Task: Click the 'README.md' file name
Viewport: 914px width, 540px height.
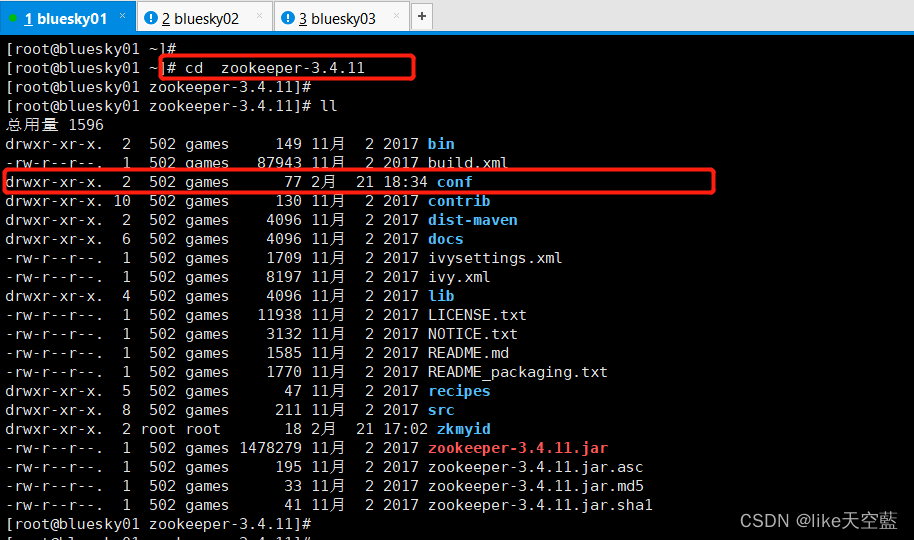Action: [x=467, y=353]
